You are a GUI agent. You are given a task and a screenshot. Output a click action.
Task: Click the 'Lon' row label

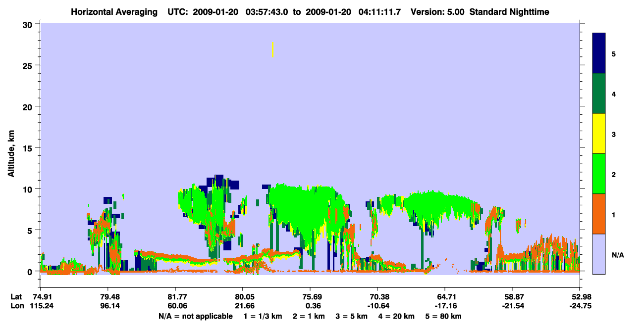coord(17,306)
